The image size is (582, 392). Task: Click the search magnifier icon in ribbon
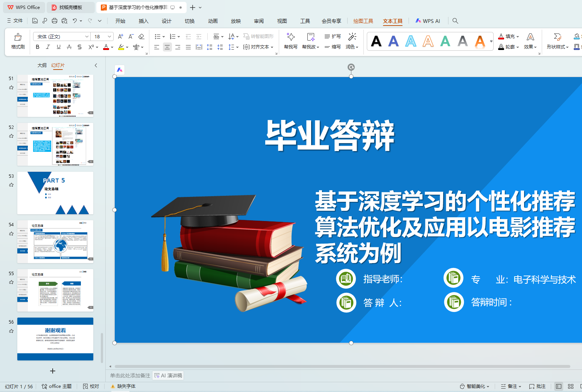pyautogui.click(x=455, y=21)
